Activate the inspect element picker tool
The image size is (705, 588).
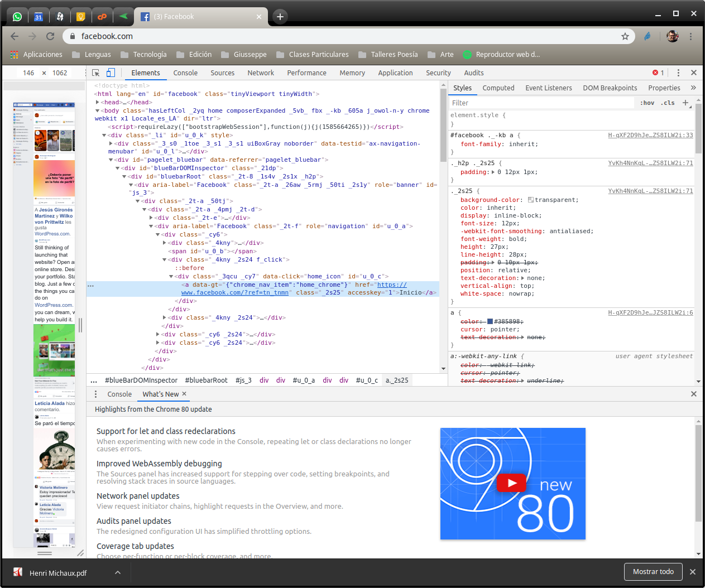click(96, 73)
